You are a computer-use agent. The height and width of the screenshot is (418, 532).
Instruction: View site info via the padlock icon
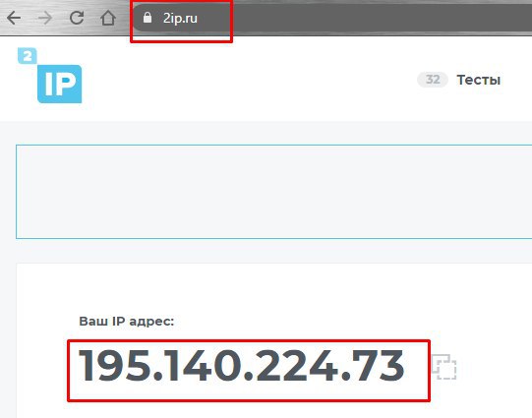pos(148,18)
